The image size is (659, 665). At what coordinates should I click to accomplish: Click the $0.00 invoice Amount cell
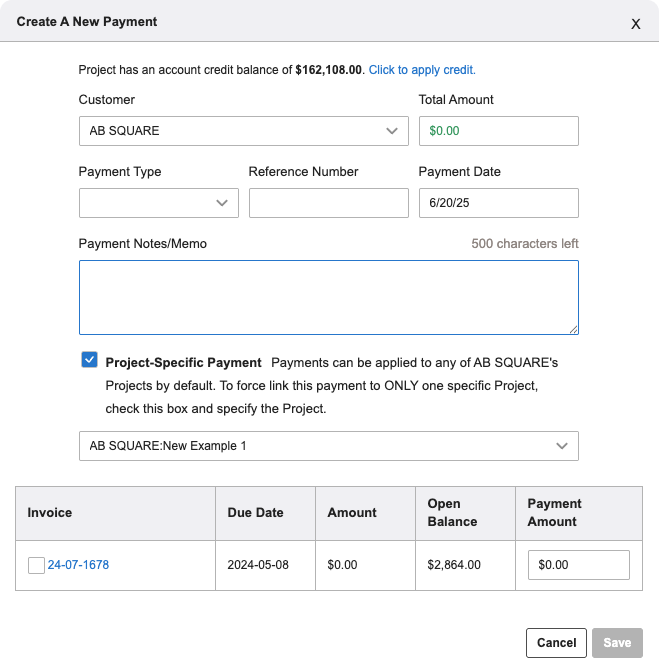(x=365, y=565)
